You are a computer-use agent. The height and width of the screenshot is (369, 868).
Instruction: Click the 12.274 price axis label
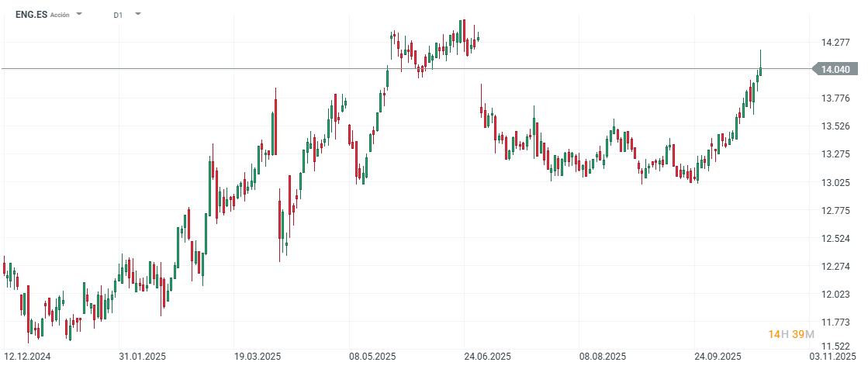click(x=835, y=267)
